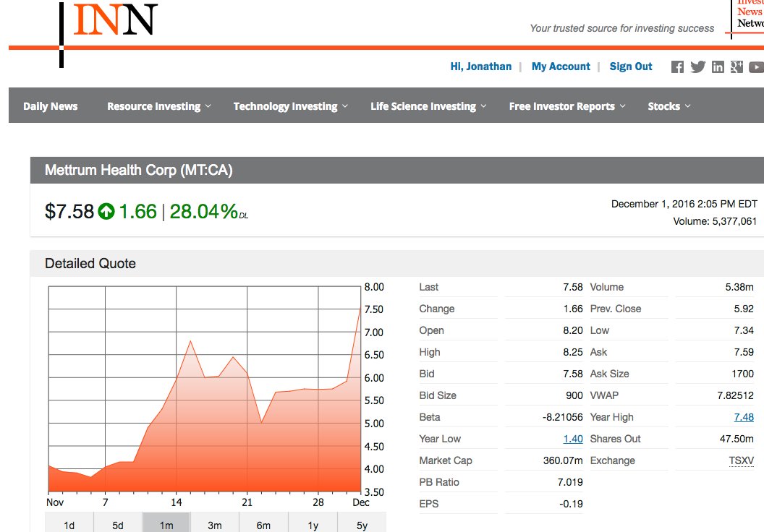Click the Sign Out link
764x532 pixels.
[x=631, y=66]
